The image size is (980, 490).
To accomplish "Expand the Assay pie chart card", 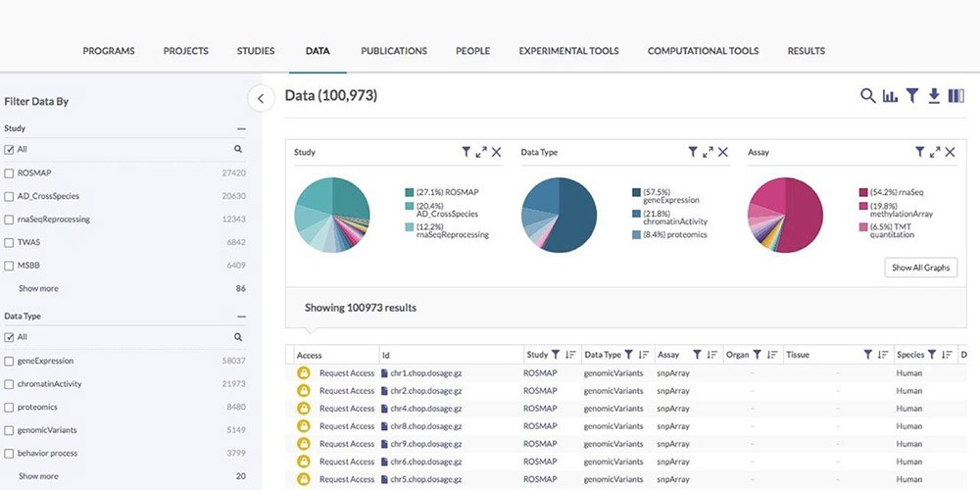I will pos(935,152).
